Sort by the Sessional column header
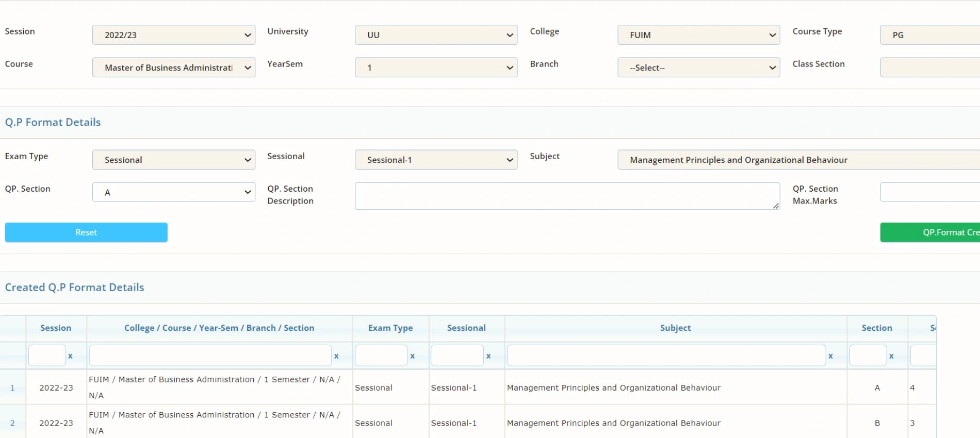The image size is (980, 438). tap(466, 328)
